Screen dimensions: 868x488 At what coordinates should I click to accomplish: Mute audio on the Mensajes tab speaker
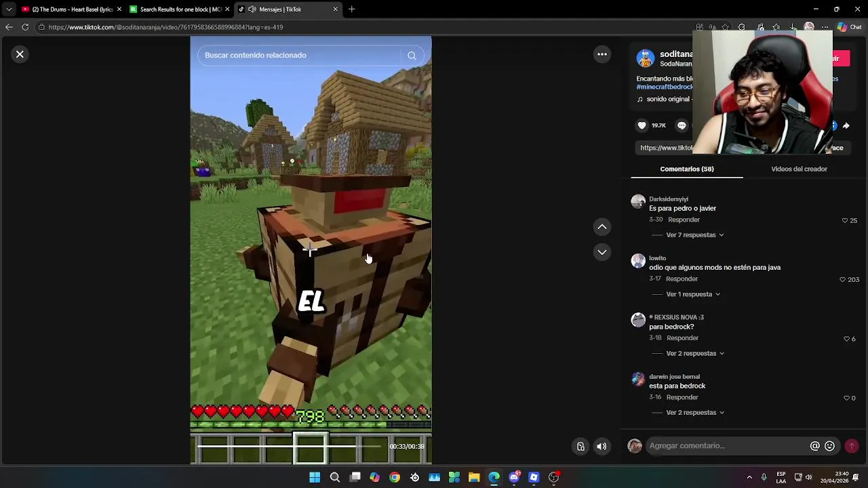click(252, 9)
